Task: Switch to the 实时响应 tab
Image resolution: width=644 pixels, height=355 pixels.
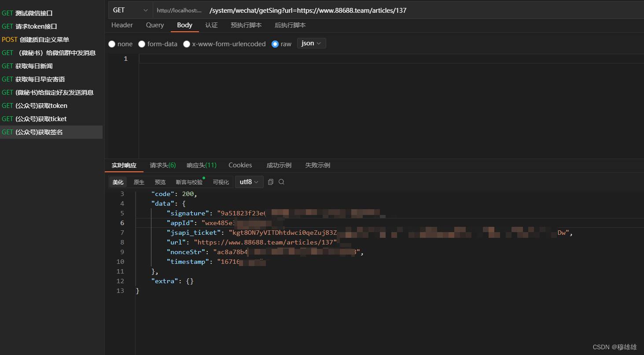Action: click(124, 165)
